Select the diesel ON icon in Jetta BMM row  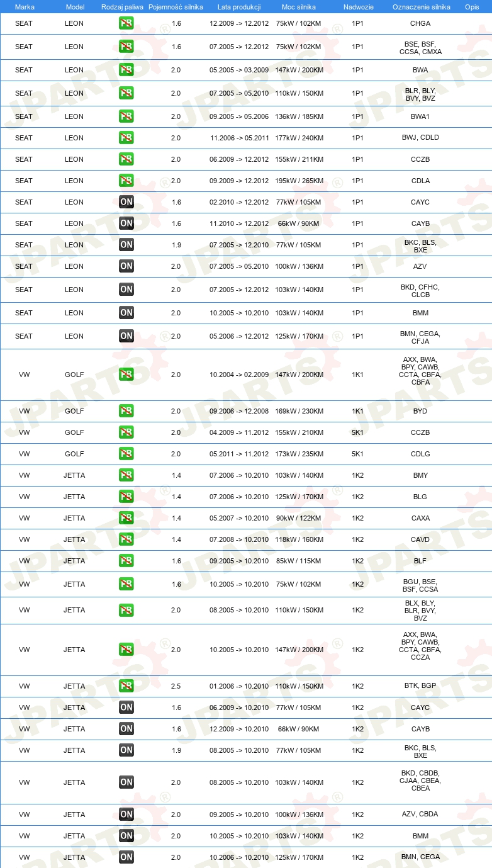pyautogui.click(x=126, y=836)
